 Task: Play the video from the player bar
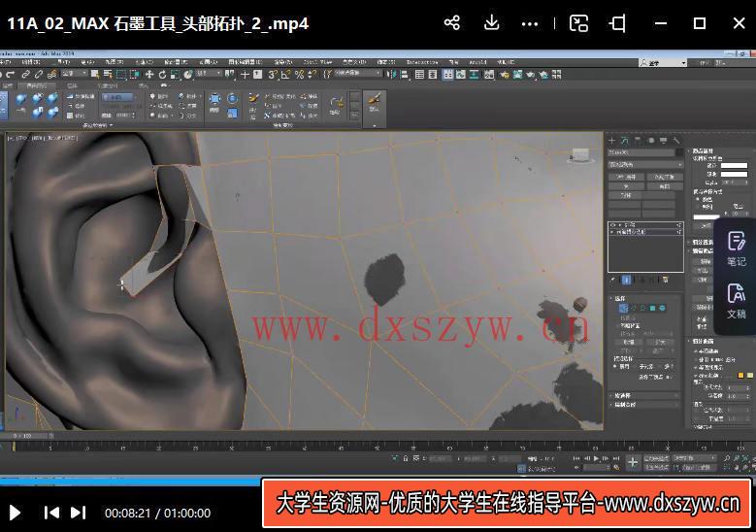[x=15, y=513]
